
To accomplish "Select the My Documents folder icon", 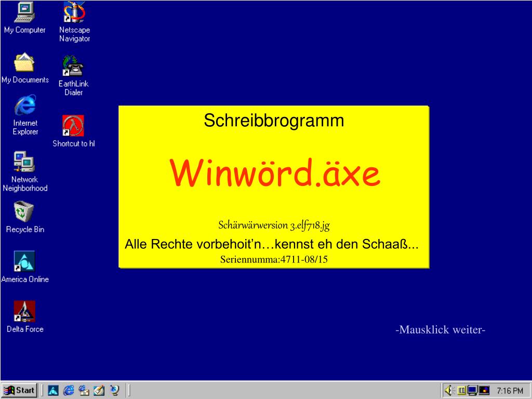I will tap(24, 63).
